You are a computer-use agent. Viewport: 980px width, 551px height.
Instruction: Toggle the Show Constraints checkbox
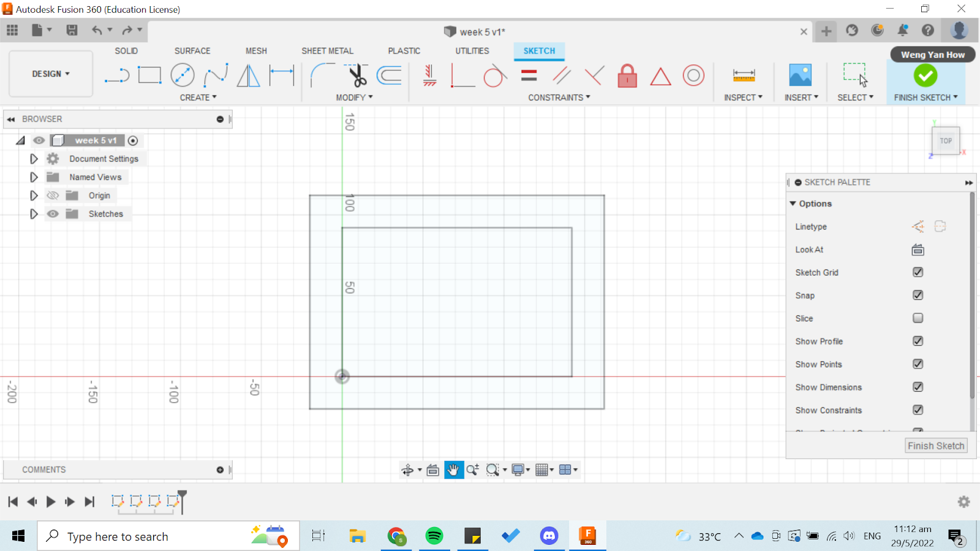tap(918, 410)
